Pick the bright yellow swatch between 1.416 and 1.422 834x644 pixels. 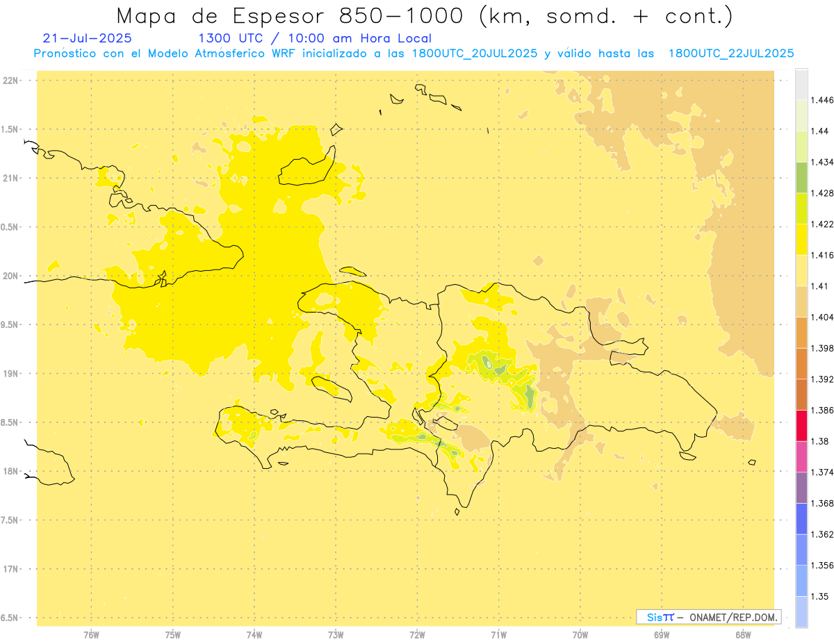pyautogui.click(x=801, y=240)
